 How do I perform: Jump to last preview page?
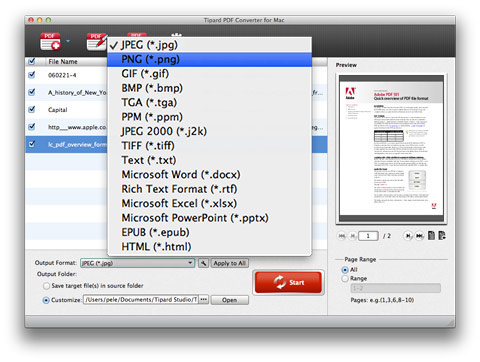point(419,236)
